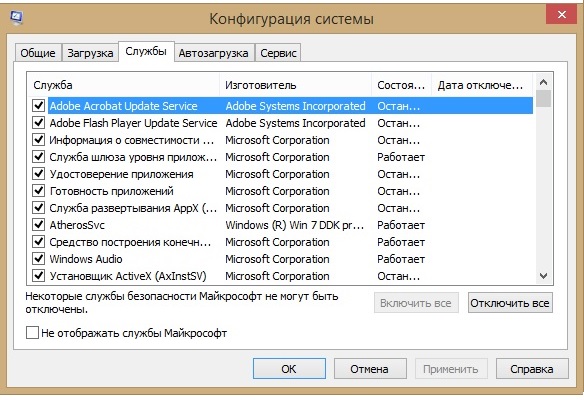Image resolution: width=584 pixels, height=400 pixels.
Task: Sort list by Служба column header
Action: tap(123, 85)
